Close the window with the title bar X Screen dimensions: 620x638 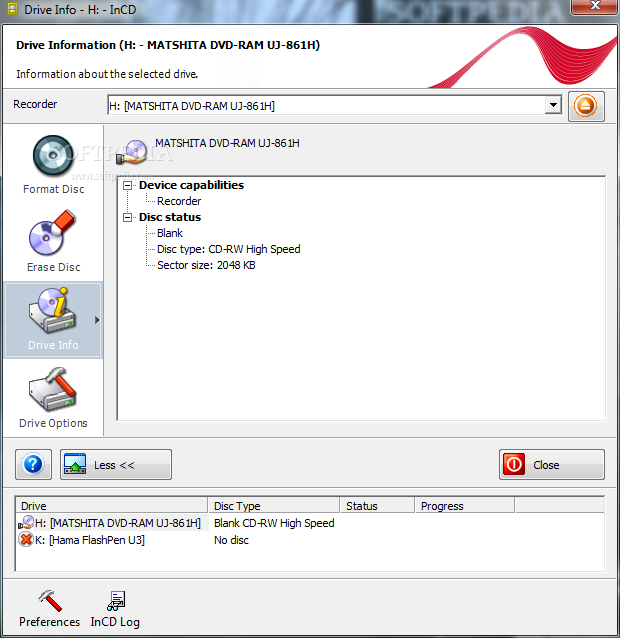(x=595, y=6)
